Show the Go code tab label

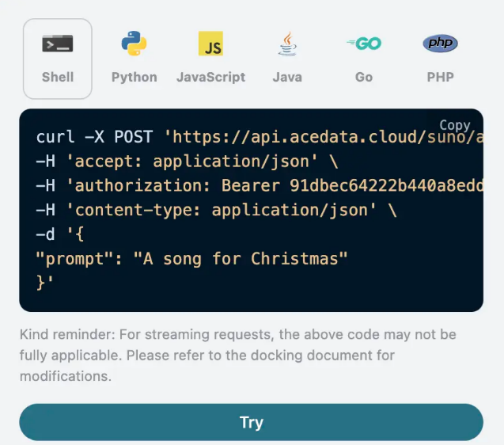tap(364, 78)
